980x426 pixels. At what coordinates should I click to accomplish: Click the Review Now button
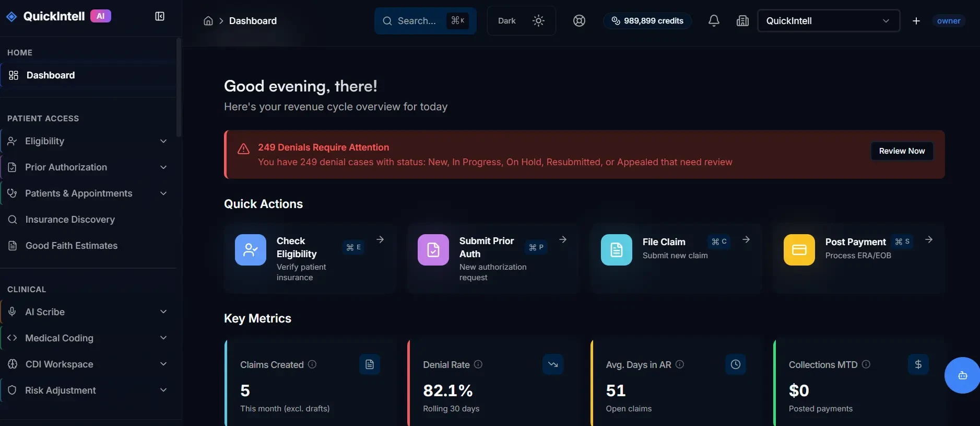pos(902,151)
